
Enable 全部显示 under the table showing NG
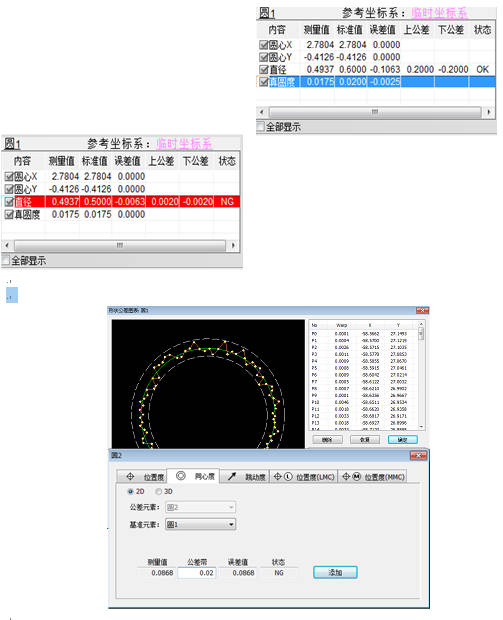[x=6, y=260]
